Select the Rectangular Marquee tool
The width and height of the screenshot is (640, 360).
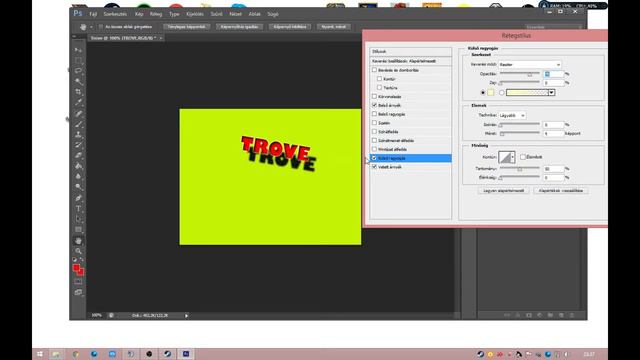[x=78, y=60]
